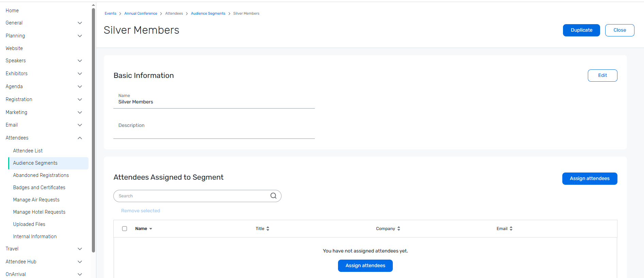Expand the Registration menu chevron
644x278 pixels.
pyautogui.click(x=80, y=99)
